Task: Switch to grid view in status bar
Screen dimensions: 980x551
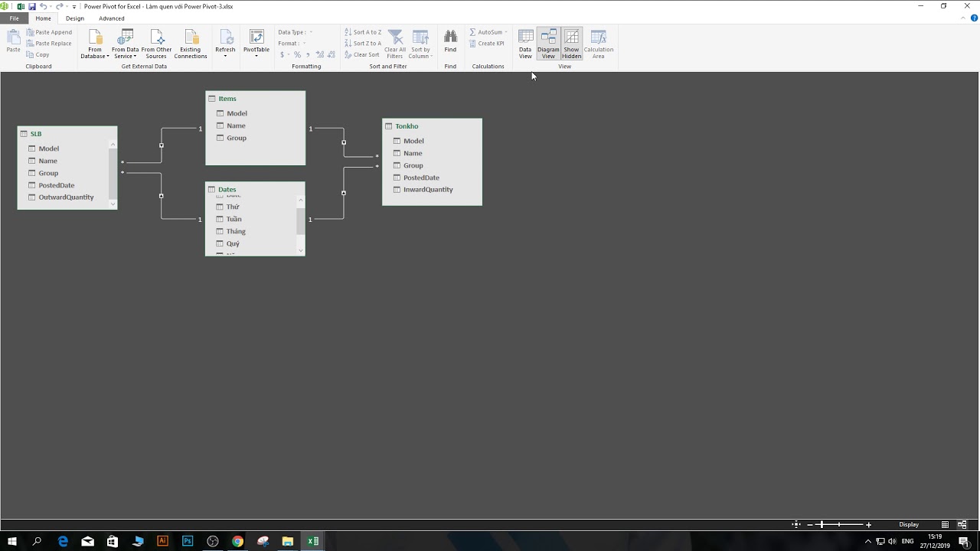Action: 945,524
